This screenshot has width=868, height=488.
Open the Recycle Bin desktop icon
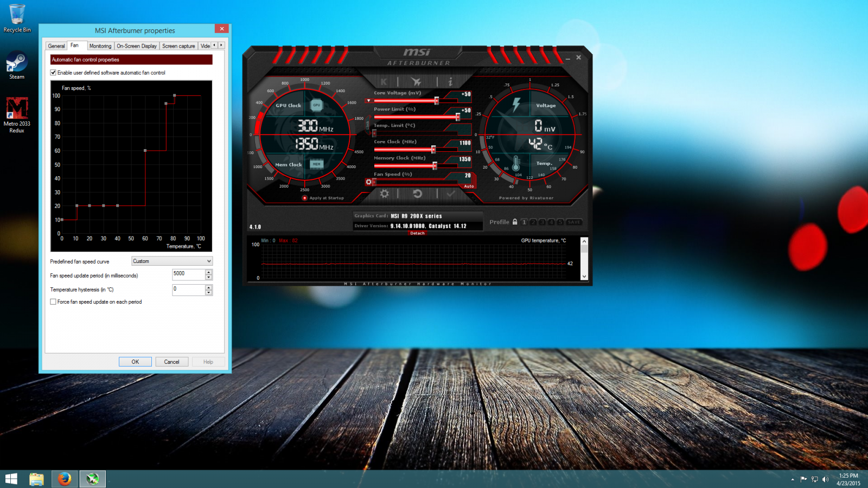17,18
